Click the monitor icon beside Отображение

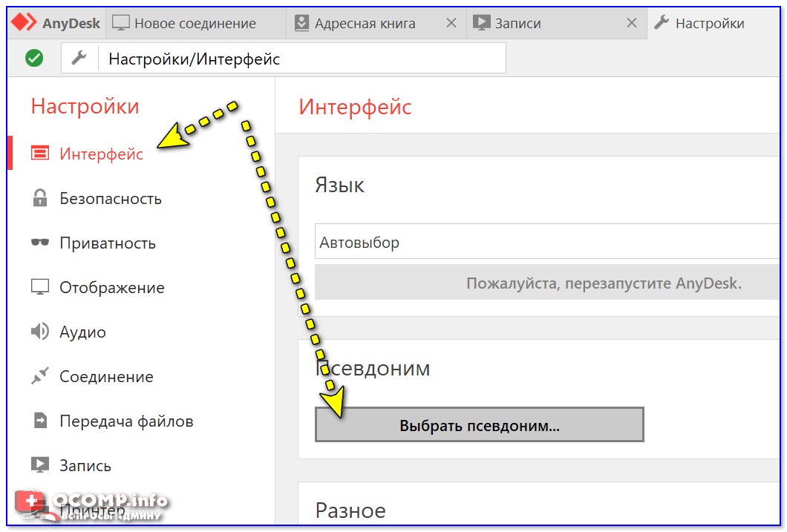pos(40,287)
